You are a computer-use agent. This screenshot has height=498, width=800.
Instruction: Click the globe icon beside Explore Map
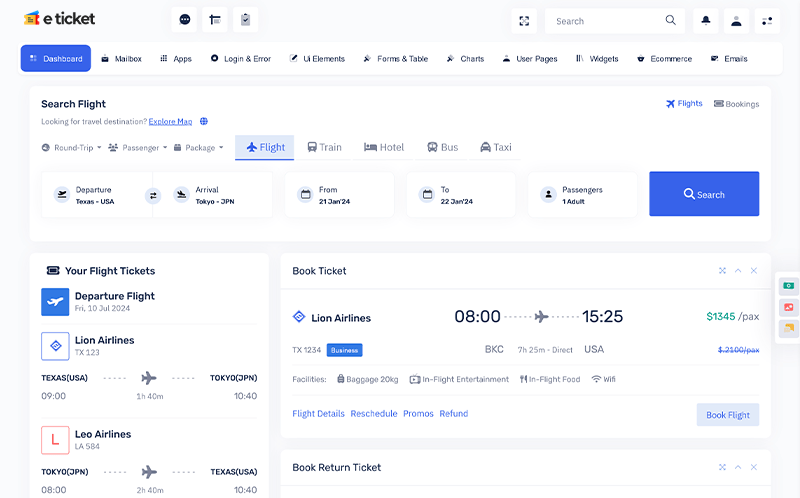(x=204, y=121)
